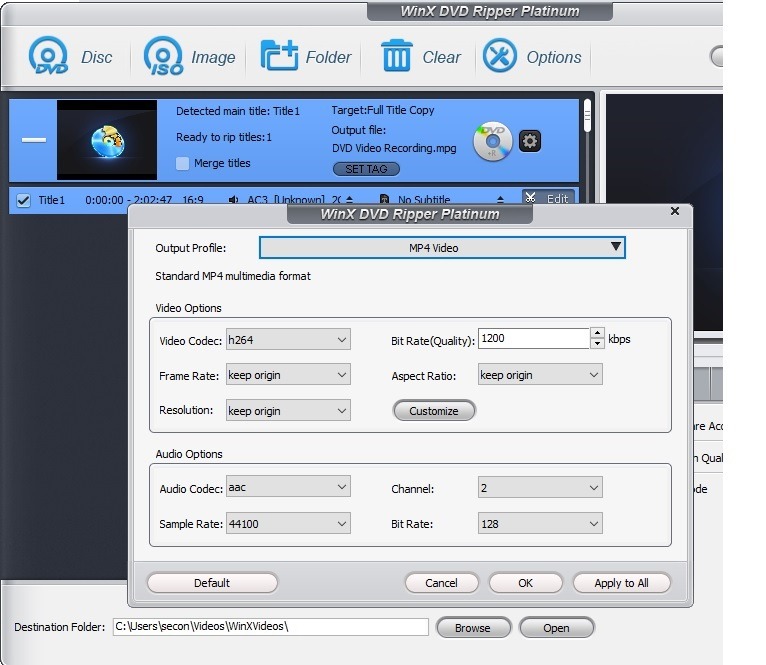
Task: Click the speaker audio track icon in Title1
Action: tap(233, 200)
